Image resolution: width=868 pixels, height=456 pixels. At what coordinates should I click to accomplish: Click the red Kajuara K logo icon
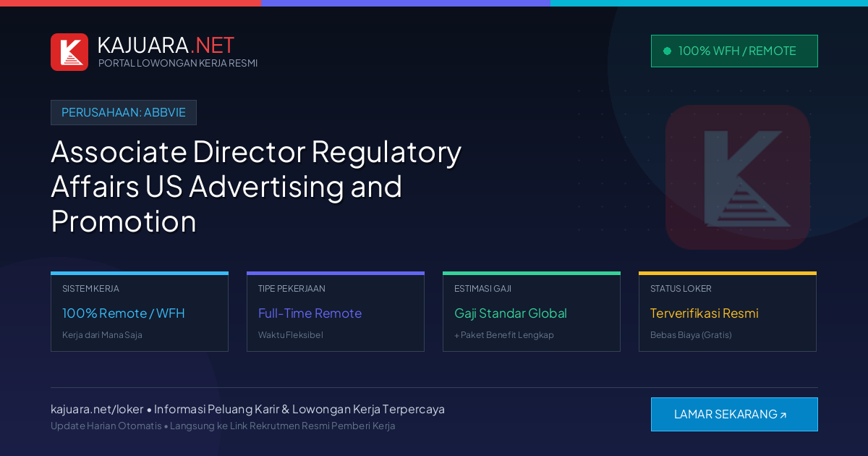(x=69, y=52)
